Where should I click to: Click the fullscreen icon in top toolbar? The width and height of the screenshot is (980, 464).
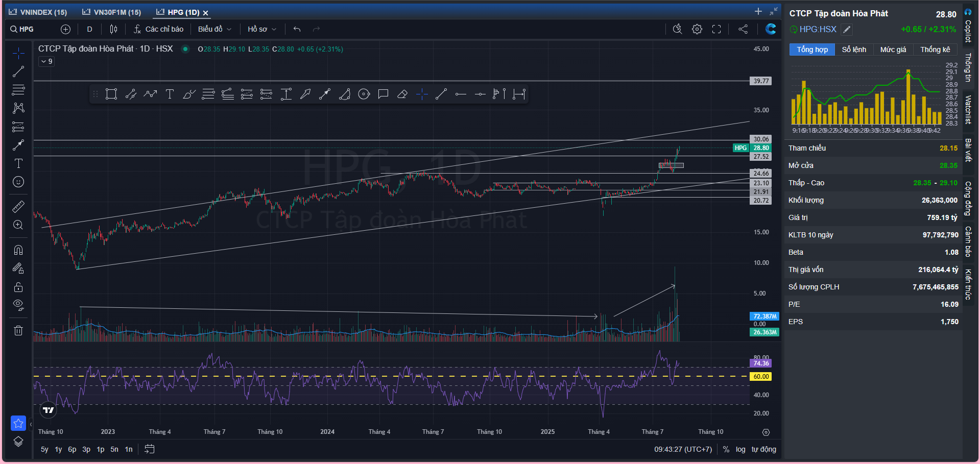(x=716, y=29)
